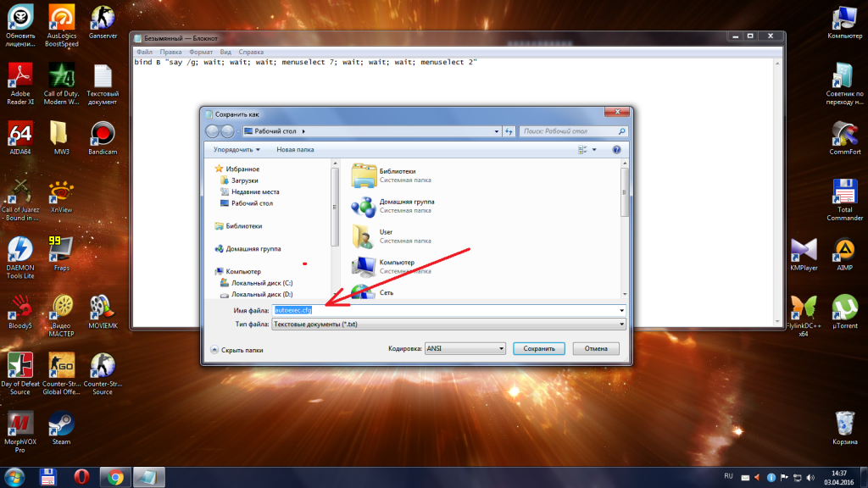Open the Файл menu in Notepad
The image size is (868, 488).
click(x=143, y=52)
